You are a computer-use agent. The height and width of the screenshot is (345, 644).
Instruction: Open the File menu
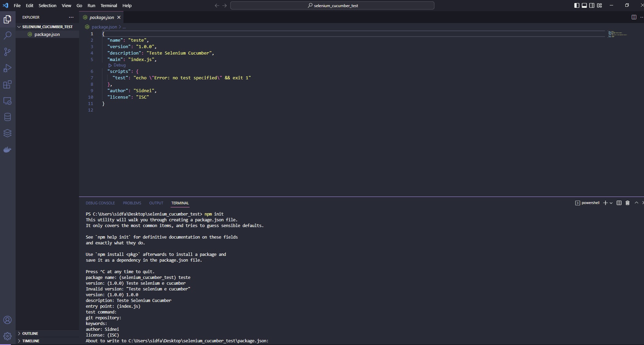(17, 5)
